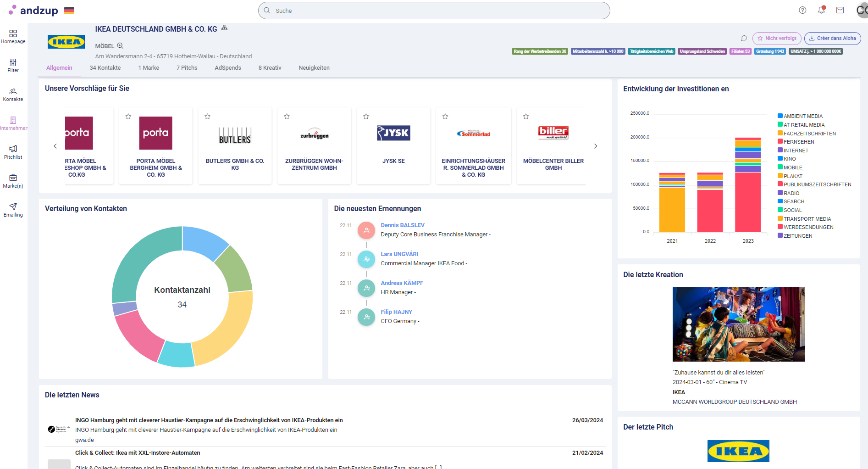
Task: Open the 34 Kontakte tab
Action: tap(105, 68)
